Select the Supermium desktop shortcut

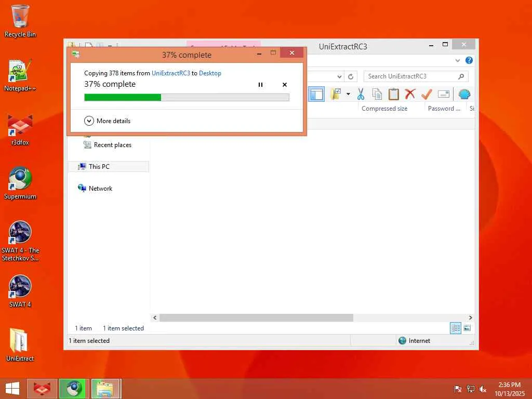point(20,183)
